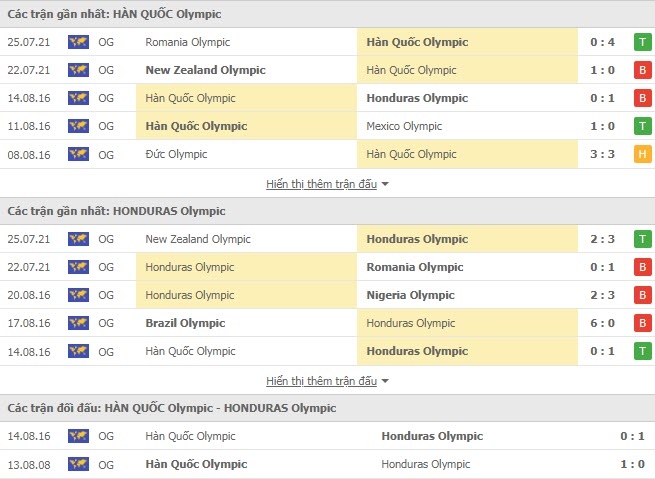
Task: Click the 3 : 3 score of Đức Olympic match
Action: 602,154
